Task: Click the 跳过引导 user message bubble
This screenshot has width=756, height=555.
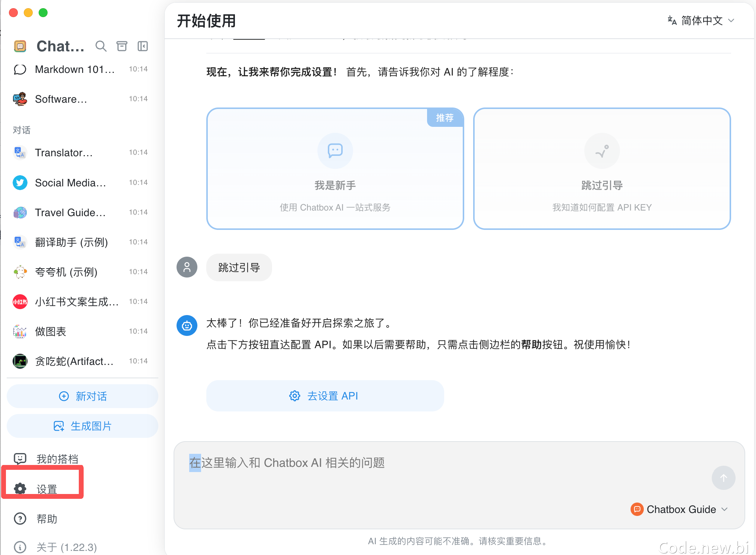Action: pos(239,267)
